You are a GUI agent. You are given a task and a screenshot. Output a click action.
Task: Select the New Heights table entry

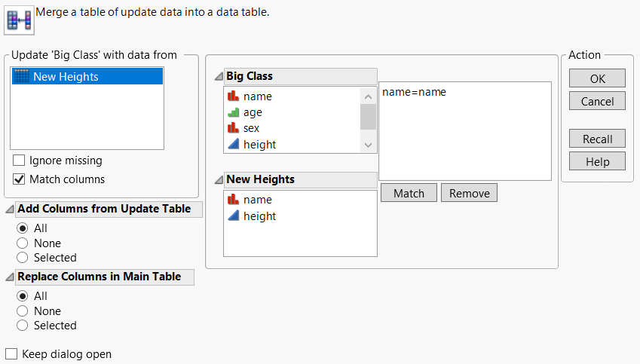(65, 76)
